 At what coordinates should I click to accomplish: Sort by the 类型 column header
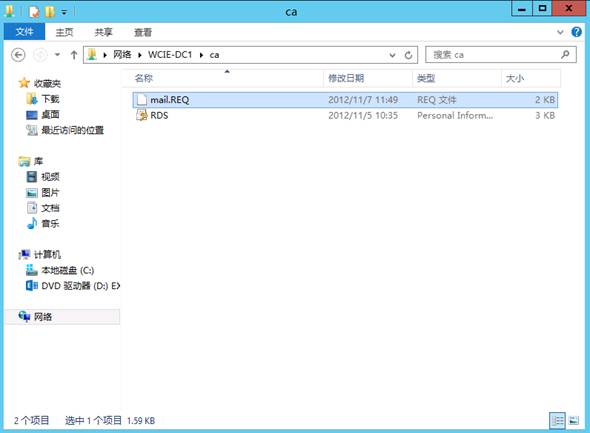(457, 78)
